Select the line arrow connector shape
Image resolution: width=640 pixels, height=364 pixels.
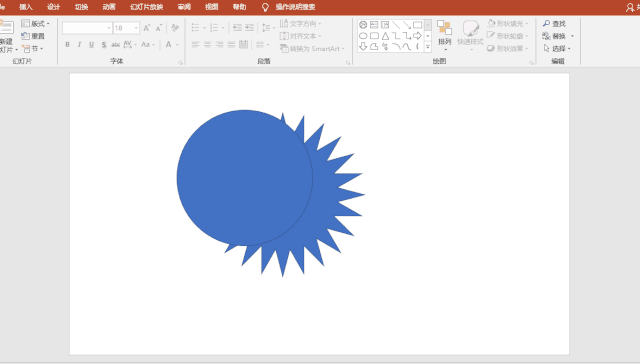point(407,25)
